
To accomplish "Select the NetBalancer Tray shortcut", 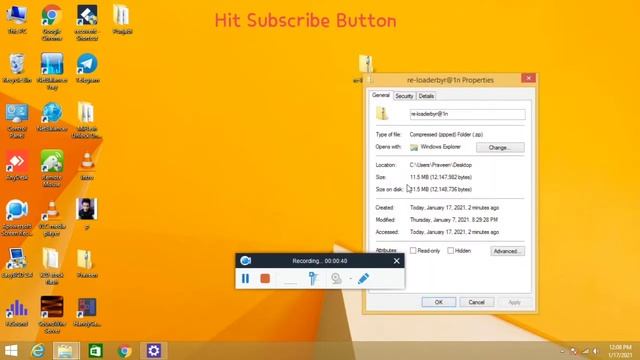I will click(52, 71).
